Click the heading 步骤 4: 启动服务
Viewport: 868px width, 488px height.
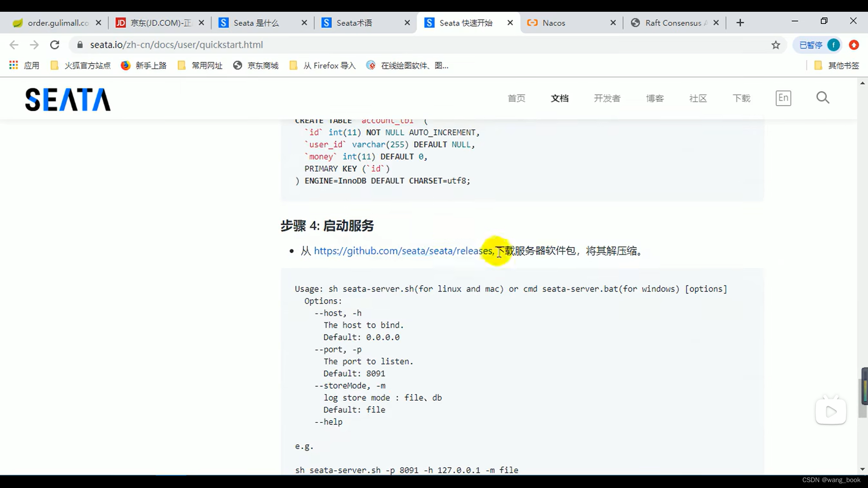tap(327, 225)
